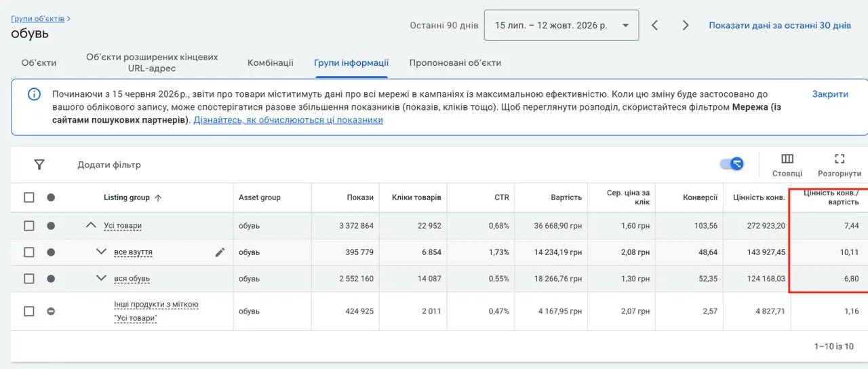
Task: Tick checkbox for Інші продукти row
Action: [29, 311]
